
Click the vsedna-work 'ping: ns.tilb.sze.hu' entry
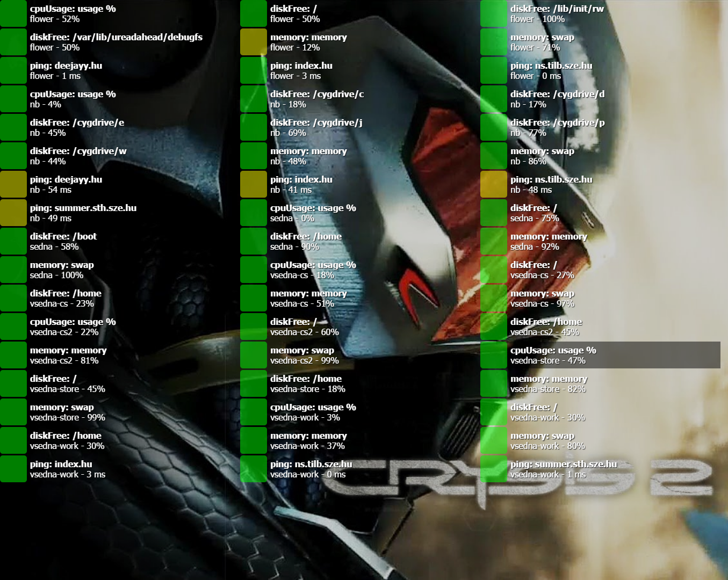(x=360, y=469)
